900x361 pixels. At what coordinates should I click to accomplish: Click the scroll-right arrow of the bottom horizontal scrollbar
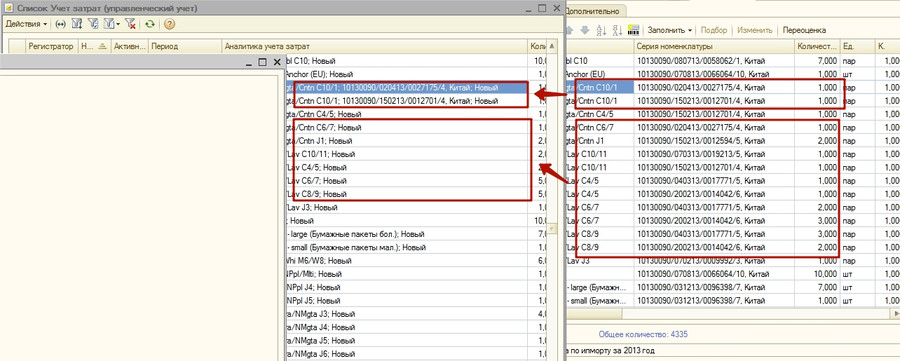896,313
